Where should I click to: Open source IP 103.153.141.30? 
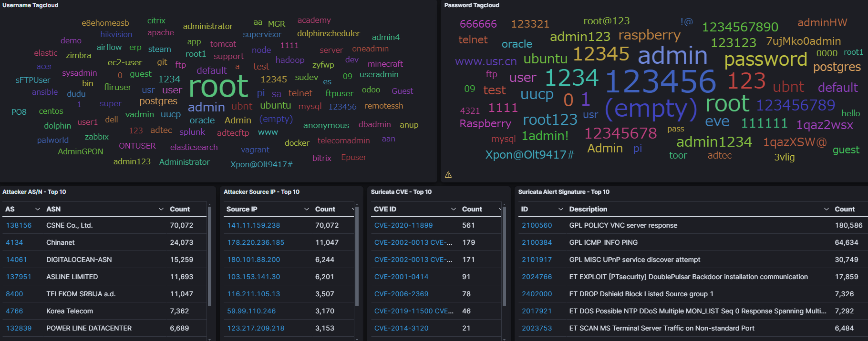(x=254, y=277)
